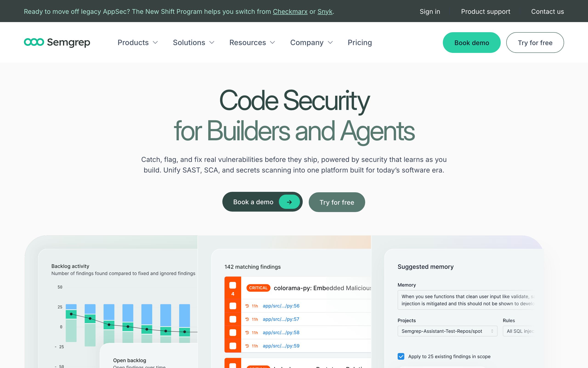Screen dimensions: 588x368
Task: Follow the Snyk link in the banner
Action: pos(325,11)
